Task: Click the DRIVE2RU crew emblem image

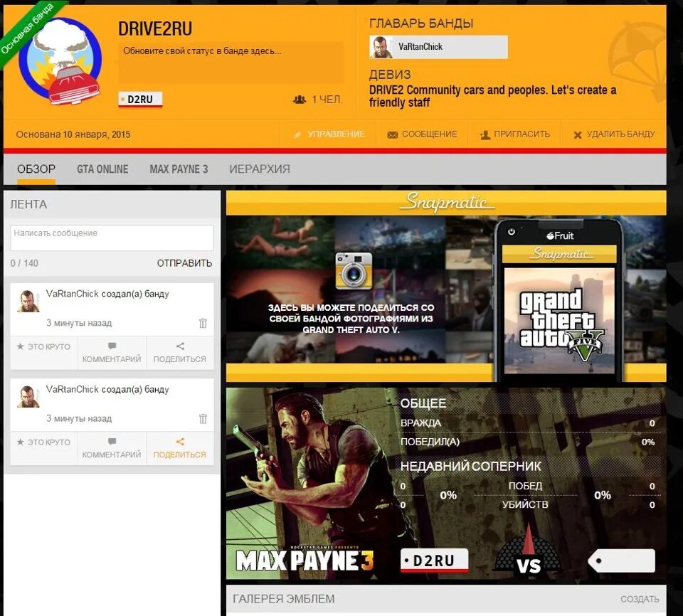Action: coord(60,61)
